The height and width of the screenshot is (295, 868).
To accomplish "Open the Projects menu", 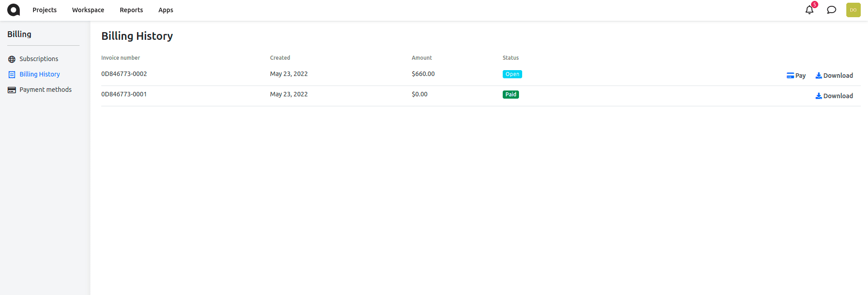I will [45, 10].
